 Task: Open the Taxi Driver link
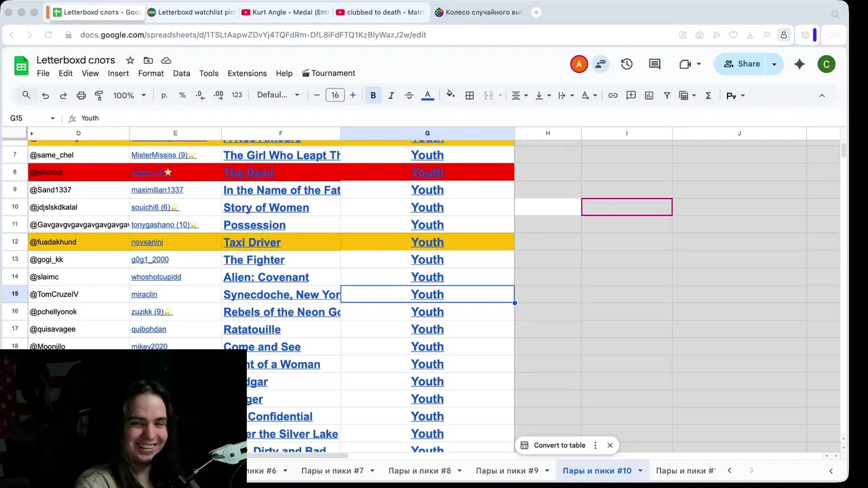pyautogui.click(x=252, y=242)
